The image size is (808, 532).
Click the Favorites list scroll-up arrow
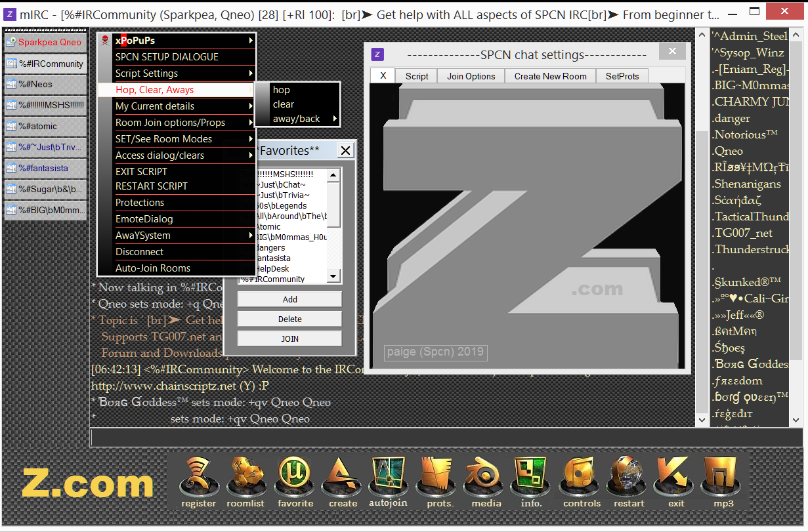333,174
